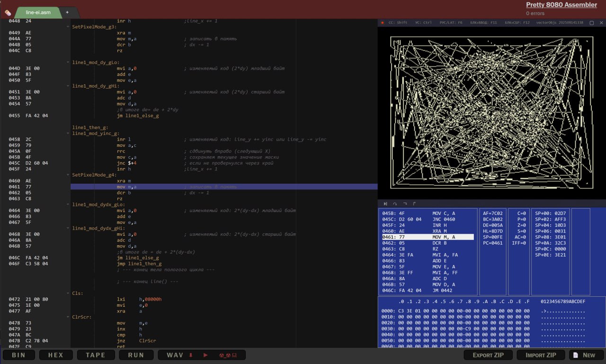The width and height of the screenshot is (606, 364).
Task: Collapse the SetPixelMode_g4 label fold arrow
Action: pyautogui.click(x=68, y=175)
